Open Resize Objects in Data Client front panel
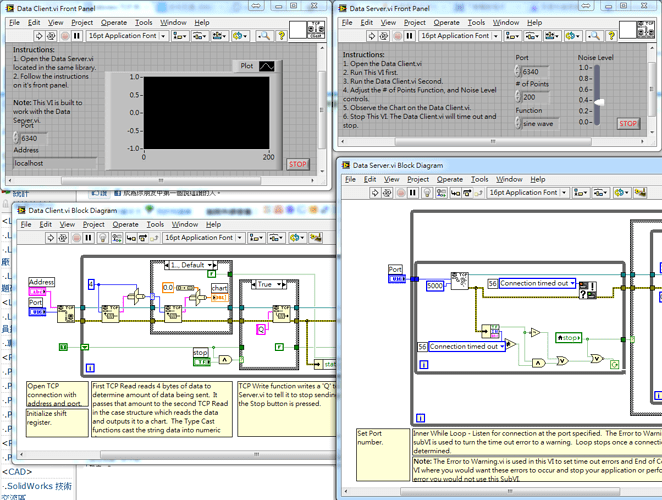This screenshot has height=500, width=662. click(219, 36)
